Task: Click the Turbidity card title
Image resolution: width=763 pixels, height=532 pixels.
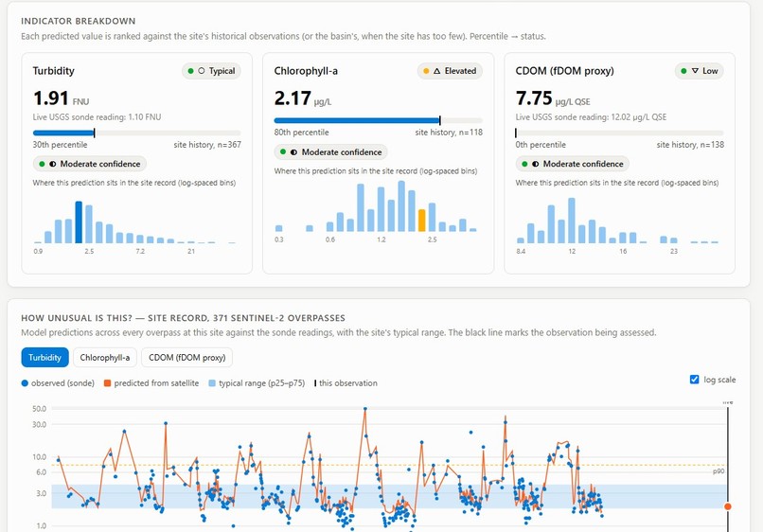Action: tap(54, 71)
